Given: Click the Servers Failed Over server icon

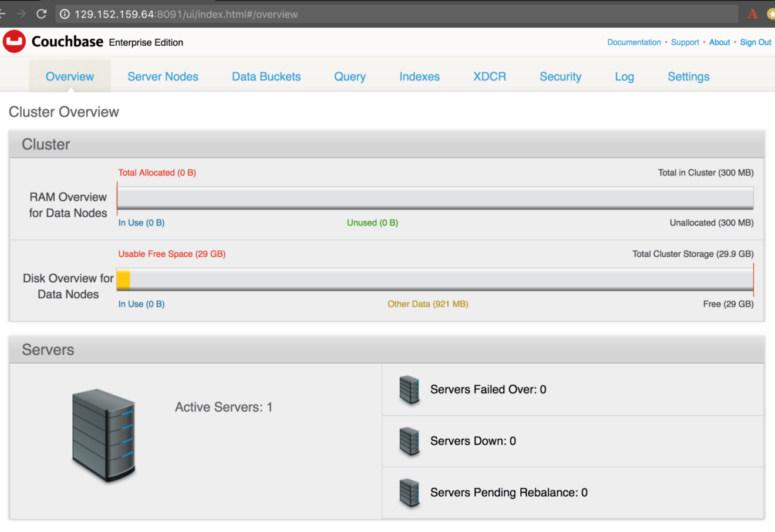Looking at the screenshot, I should (x=409, y=389).
